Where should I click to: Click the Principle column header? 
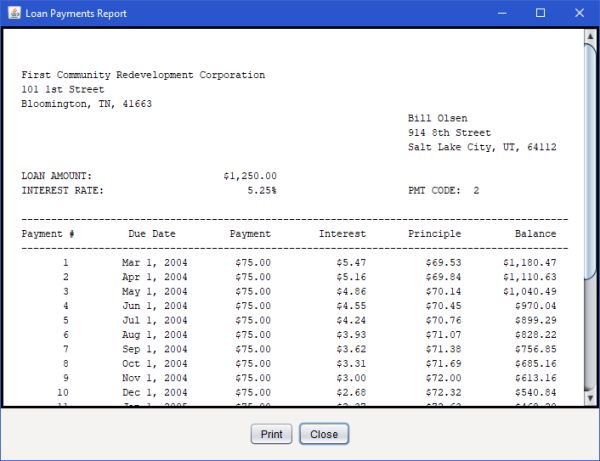tap(435, 234)
